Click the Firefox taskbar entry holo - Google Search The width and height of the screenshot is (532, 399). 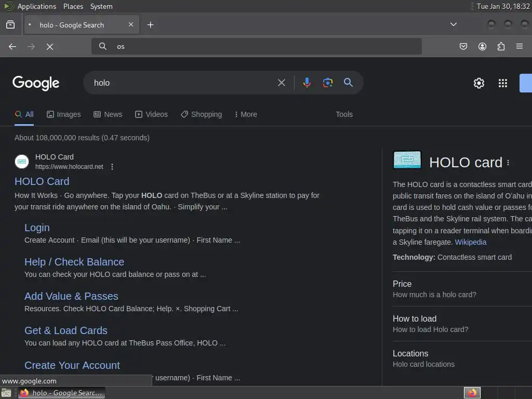pyautogui.click(x=61, y=393)
